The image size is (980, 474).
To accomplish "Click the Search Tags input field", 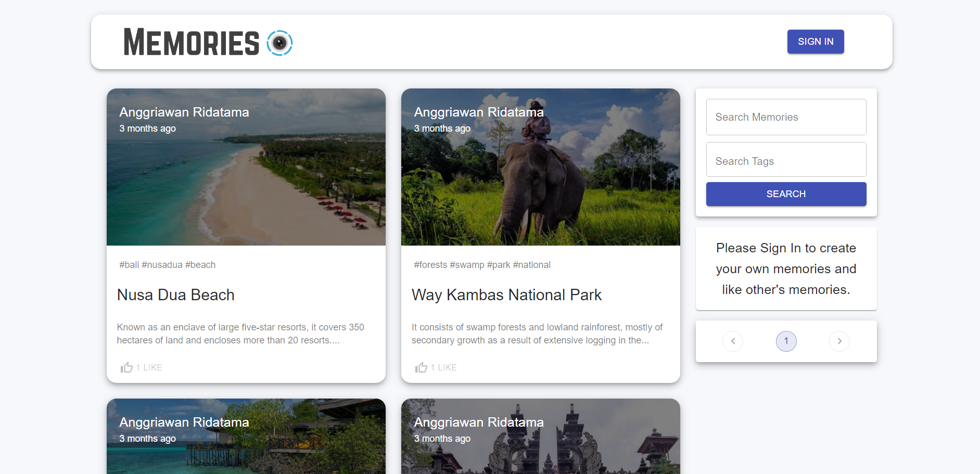I will (786, 160).
